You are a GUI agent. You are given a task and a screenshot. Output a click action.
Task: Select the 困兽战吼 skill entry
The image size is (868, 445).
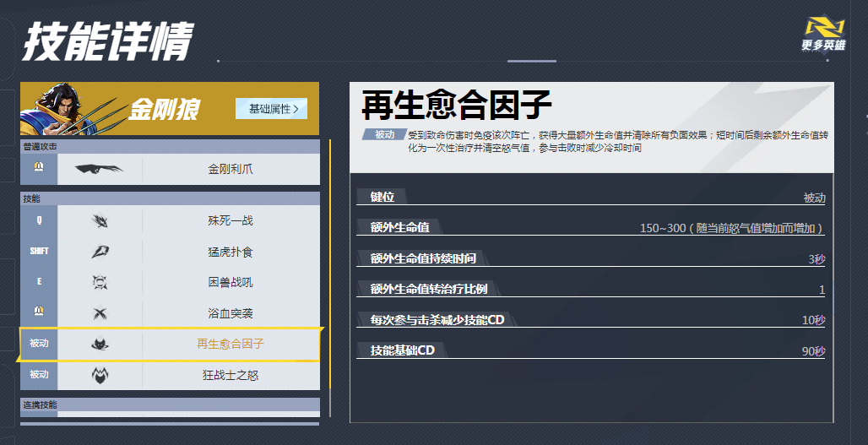[x=231, y=282]
